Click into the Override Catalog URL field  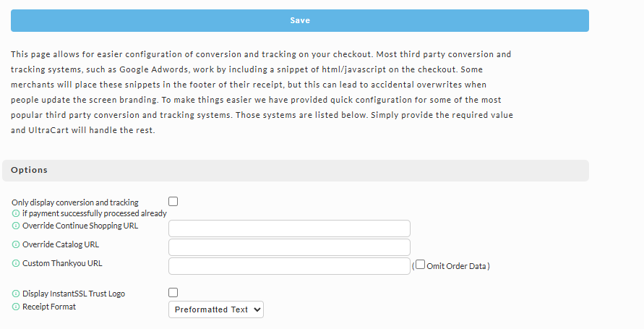pos(289,247)
